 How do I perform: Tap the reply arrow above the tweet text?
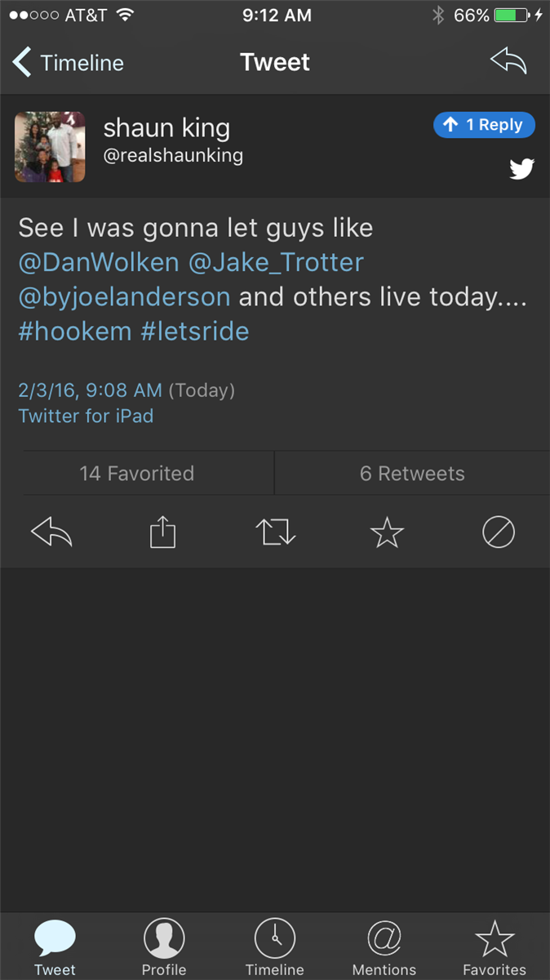pos(51,531)
